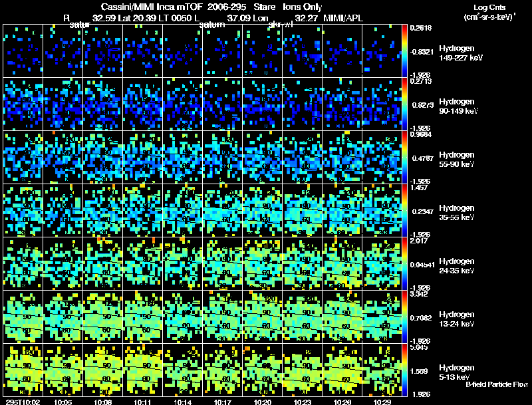This screenshot has height=405, width=532.
Task: Click the '10:29' time axis label
Action: (x=382, y=402)
